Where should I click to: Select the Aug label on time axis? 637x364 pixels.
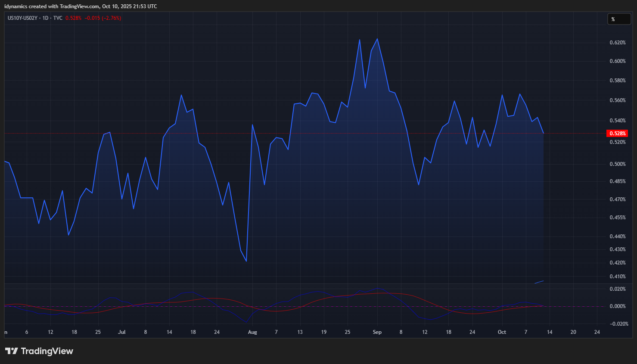pyautogui.click(x=252, y=332)
